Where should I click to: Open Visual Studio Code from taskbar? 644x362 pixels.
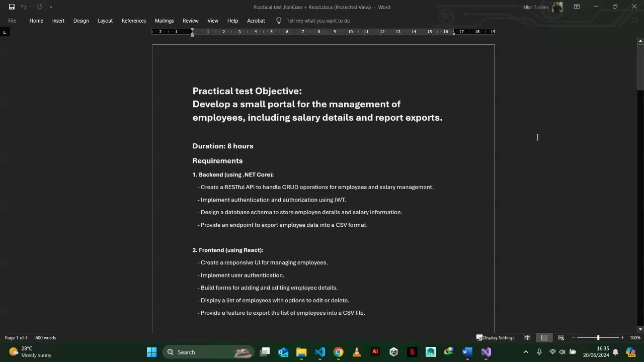[320, 352]
